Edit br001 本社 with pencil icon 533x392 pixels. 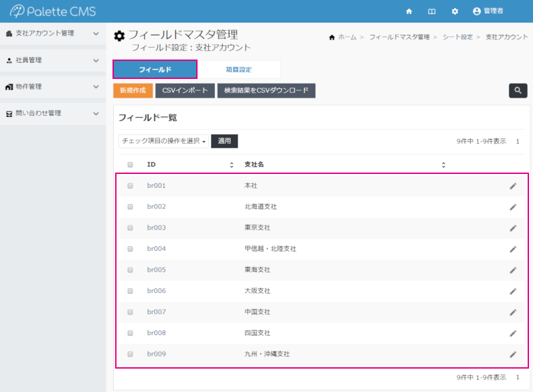coord(513,186)
